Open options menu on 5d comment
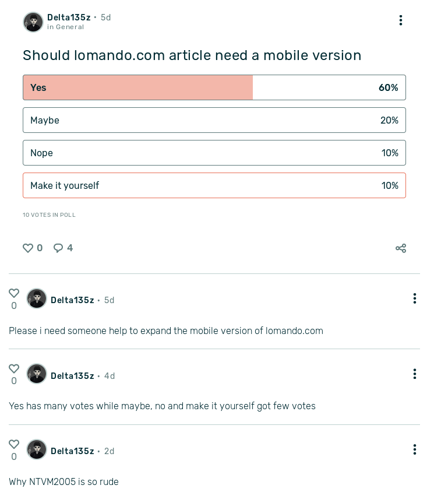The image size is (448, 492). click(x=414, y=298)
